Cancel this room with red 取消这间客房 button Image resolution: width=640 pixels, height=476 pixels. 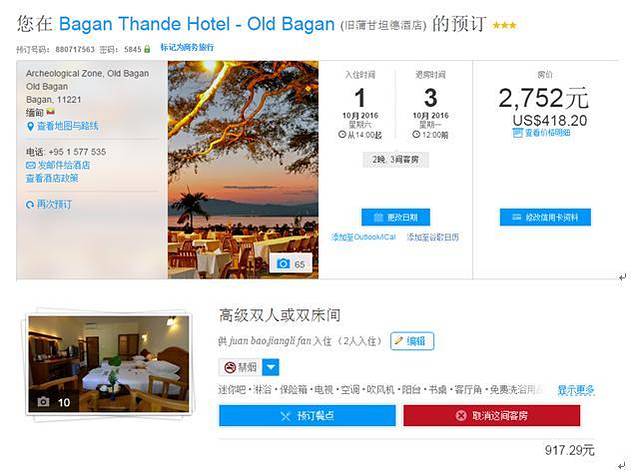(x=491, y=416)
